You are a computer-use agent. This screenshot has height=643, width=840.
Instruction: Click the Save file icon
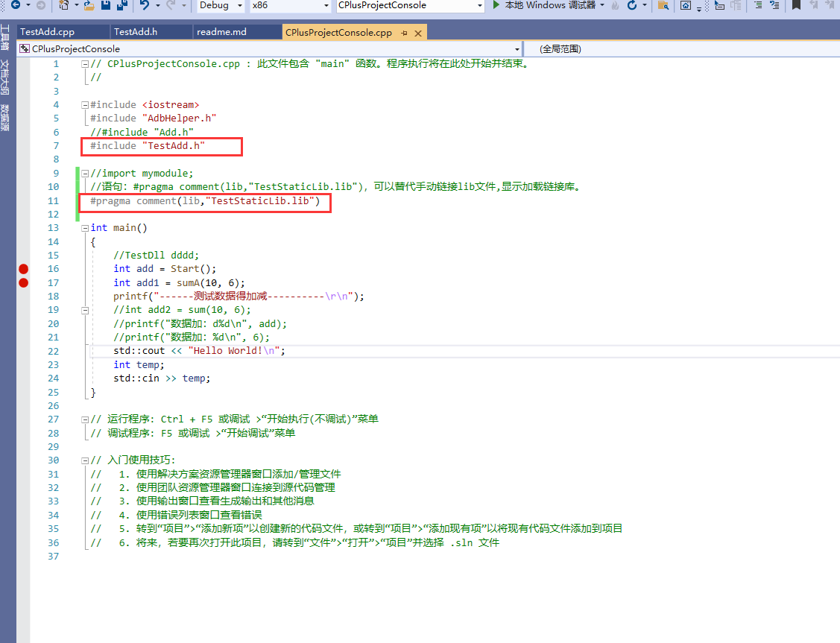pyautogui.click(x=106, y=4)
